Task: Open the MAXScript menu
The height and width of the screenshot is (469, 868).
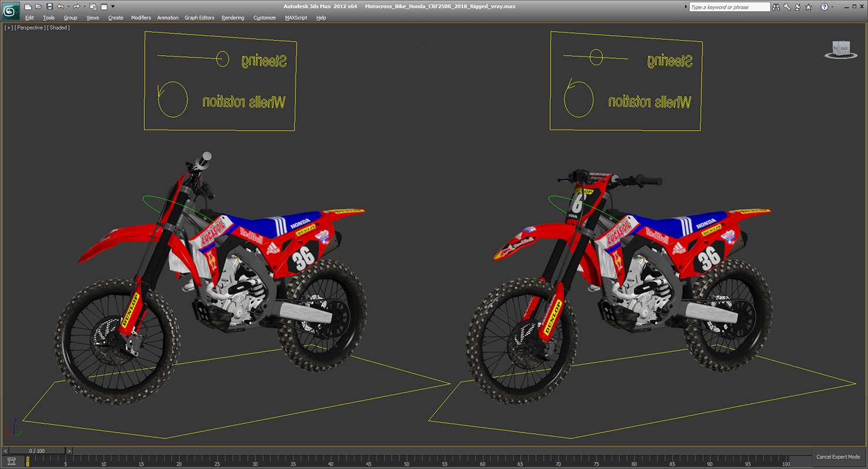Action: (x=296, y=18)
